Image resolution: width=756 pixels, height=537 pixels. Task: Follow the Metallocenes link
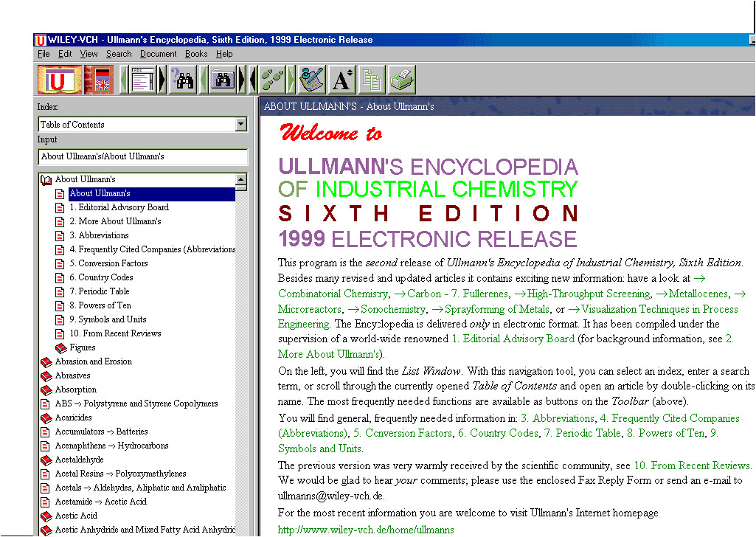coord(698,294)
